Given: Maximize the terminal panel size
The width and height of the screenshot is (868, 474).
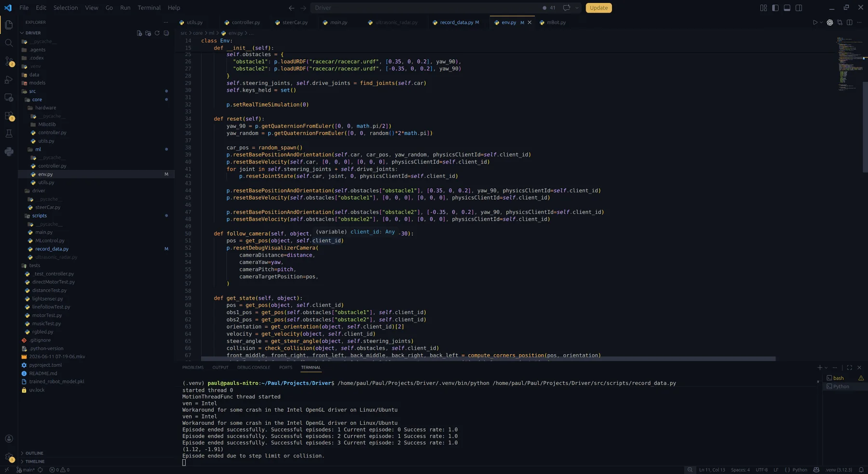Looking at the screenshot, I should coord(850,368).
